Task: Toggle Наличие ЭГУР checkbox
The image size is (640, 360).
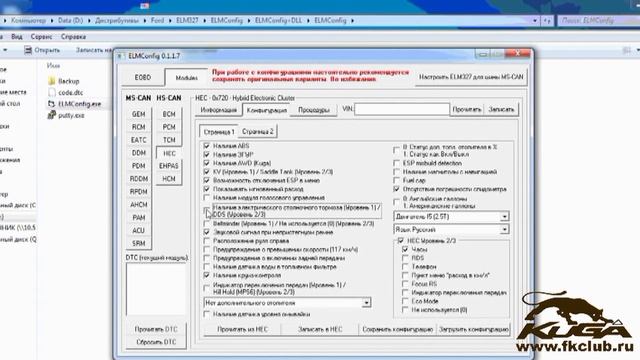Action: point(207,154)
